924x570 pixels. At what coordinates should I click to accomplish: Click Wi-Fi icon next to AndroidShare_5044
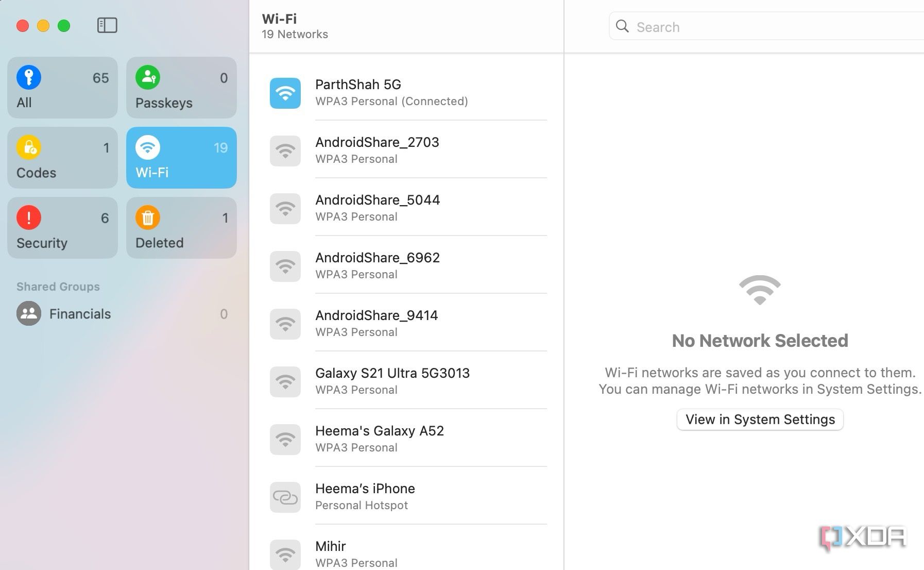[285, 209]
